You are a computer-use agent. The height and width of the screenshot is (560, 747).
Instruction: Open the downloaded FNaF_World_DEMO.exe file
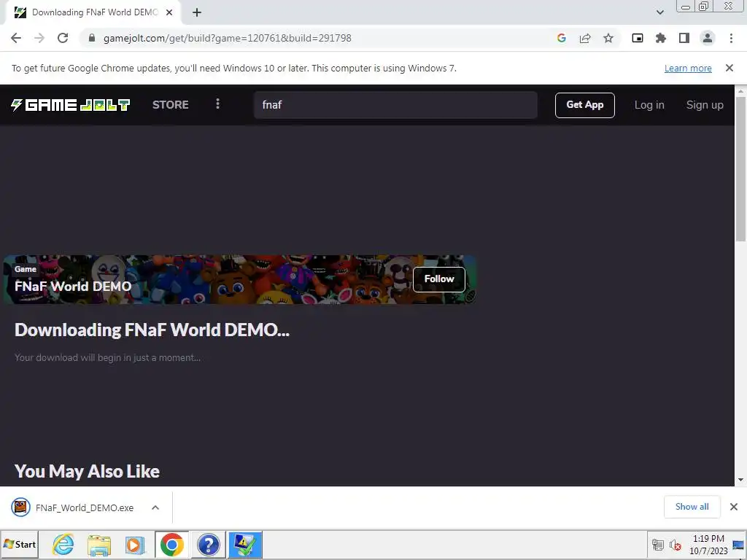click(72, 507)
